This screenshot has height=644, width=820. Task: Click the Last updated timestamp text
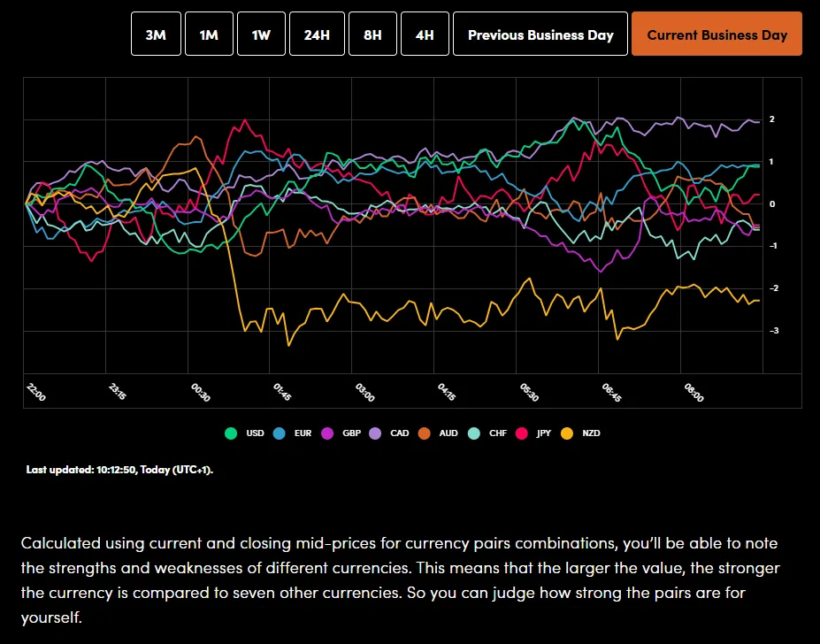(119, 470)
